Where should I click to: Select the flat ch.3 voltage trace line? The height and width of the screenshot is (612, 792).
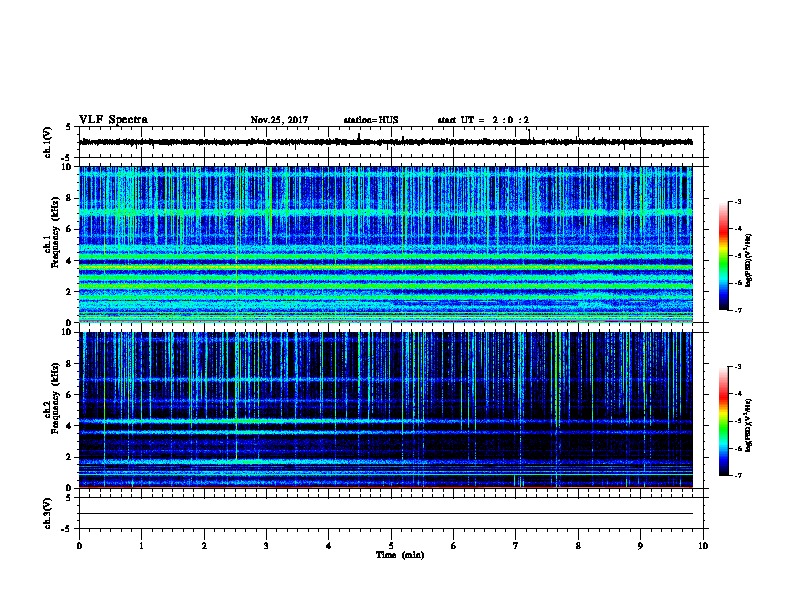click(x=386, y=514)
